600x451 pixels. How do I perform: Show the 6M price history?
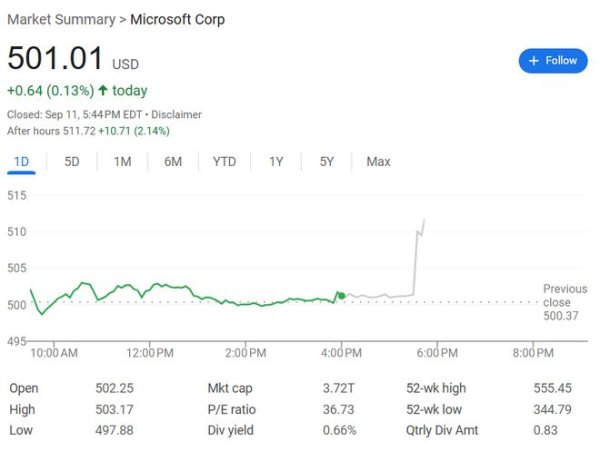point(173,162)
